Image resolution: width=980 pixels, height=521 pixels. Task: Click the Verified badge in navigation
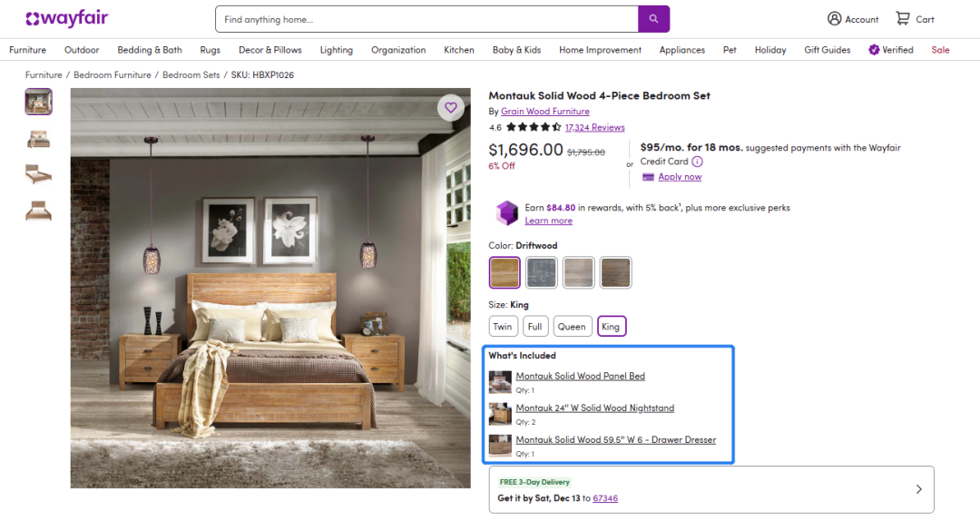pyautogui.click(x=875, y=50)
